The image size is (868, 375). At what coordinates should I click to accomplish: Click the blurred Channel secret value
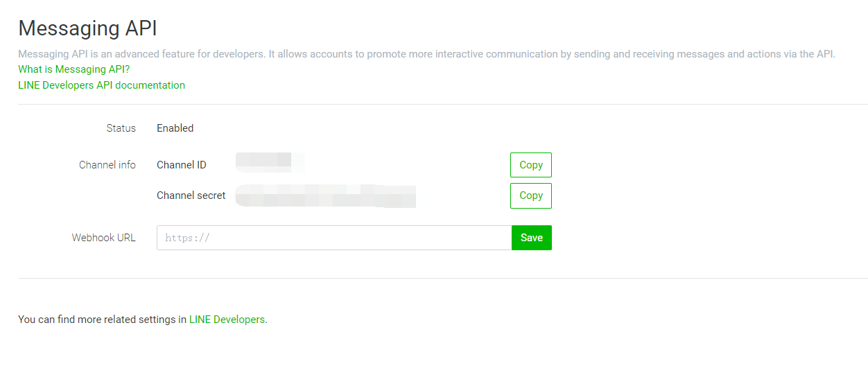click(x=325, y=195)
